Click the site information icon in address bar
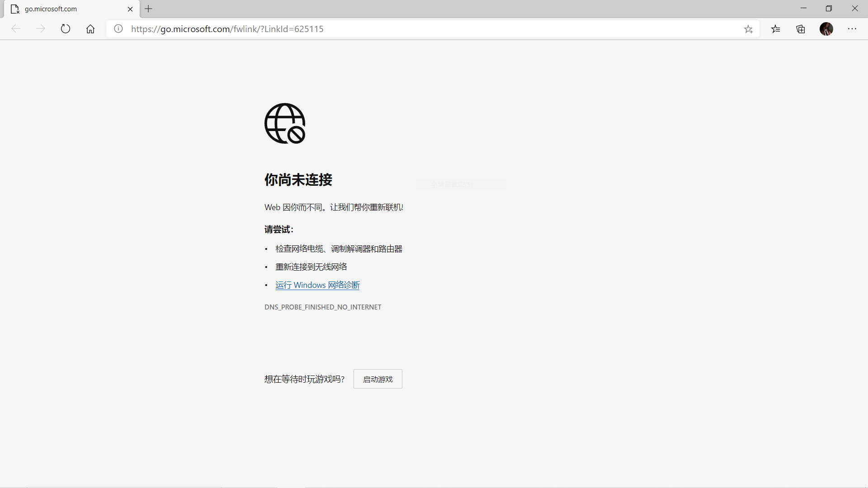This screenshot has width=868, height=488. coord(118,28)
